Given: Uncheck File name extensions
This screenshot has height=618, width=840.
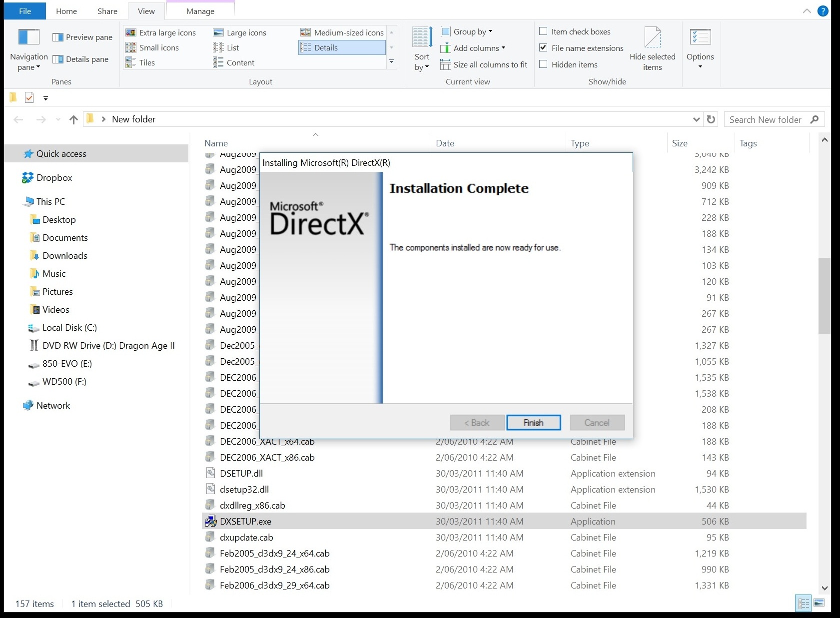Looking at the screenshot, I should [x=543, y=48].
